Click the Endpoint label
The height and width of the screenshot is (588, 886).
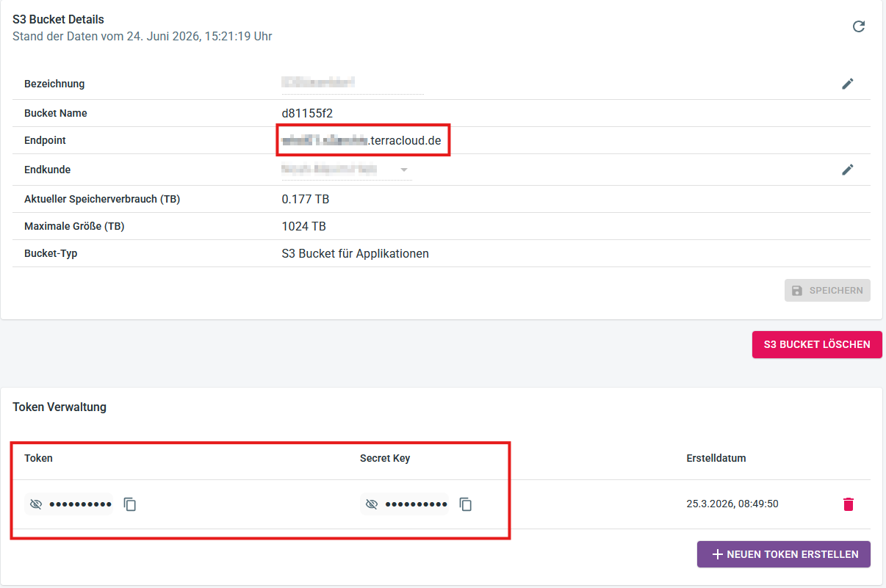tap(46, 140)
